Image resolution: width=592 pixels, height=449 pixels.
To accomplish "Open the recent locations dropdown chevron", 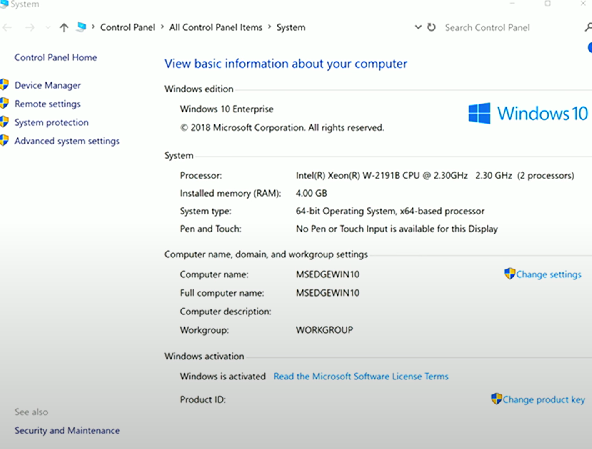I will click(48, 28).
